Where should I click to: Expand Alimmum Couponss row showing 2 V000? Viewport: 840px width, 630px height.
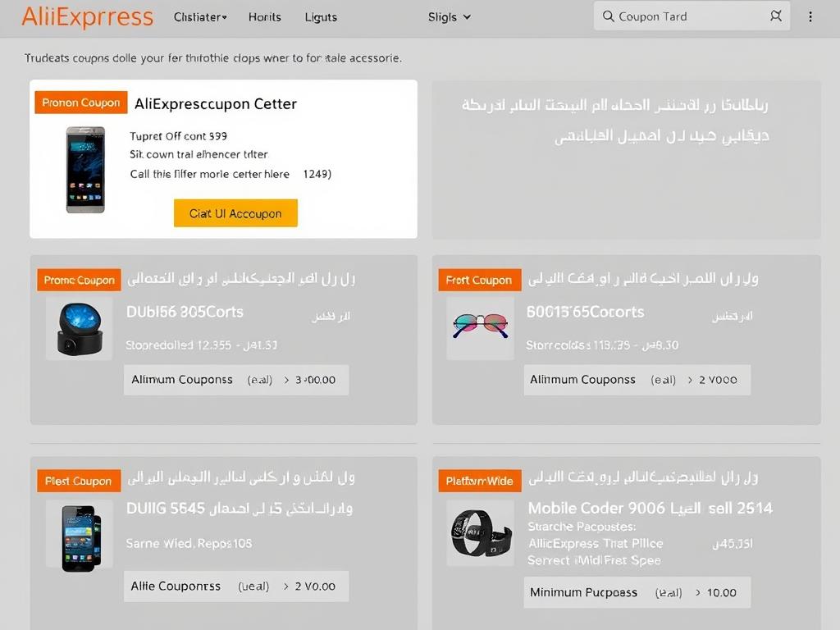point(637,380)
